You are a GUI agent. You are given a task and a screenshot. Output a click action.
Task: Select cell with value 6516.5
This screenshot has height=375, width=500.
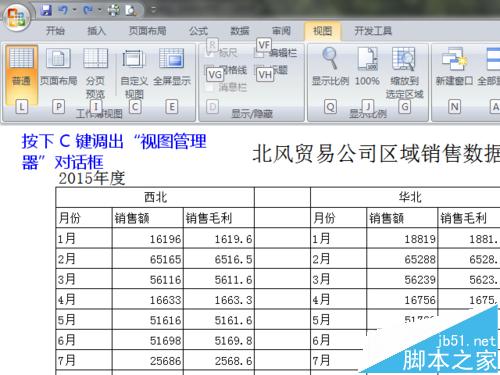[219, 259]
